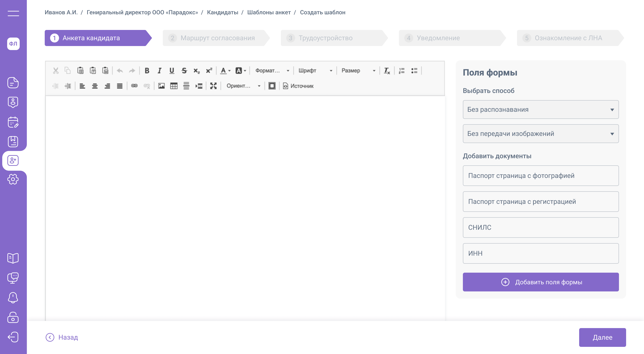644x354 pixels.
Task: Insert an image using toolbar icon
Action: (x=161, y=86)
